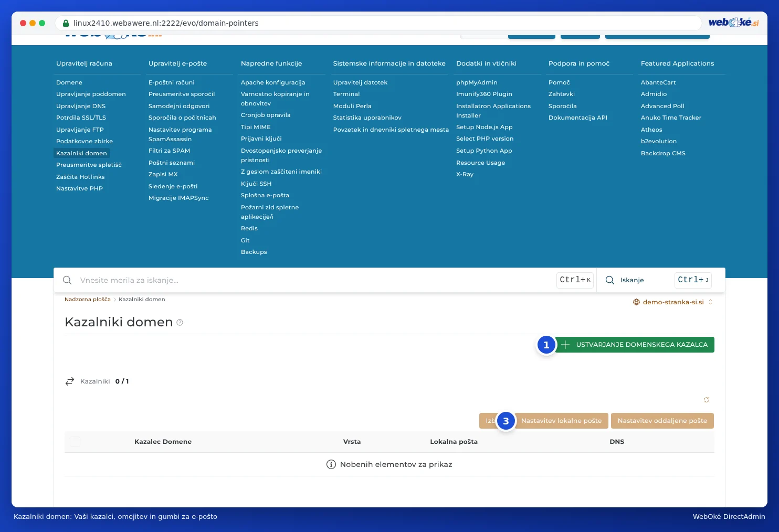Open Filtri za SPAM link
The image size is (779, 532).
coord(169,151)
